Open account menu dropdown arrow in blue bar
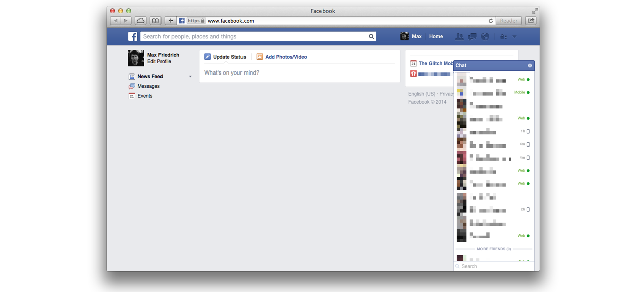Viewport: 644px width, 292px height. coord(514,36)
